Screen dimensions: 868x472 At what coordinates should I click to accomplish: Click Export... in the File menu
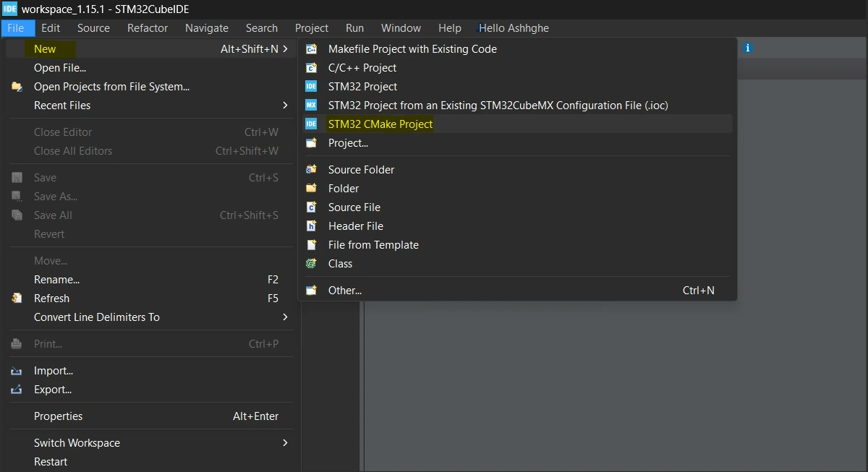point(151,390)
